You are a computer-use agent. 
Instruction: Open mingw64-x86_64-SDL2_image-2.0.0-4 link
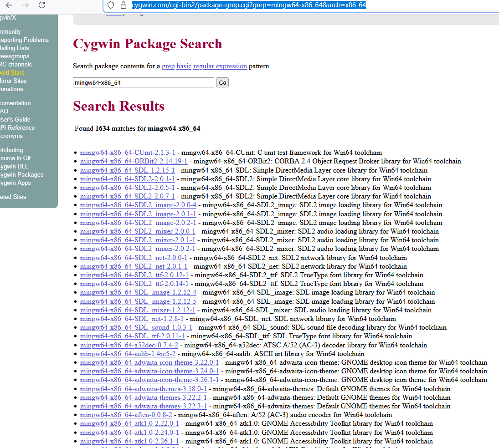tap(138, 205)
